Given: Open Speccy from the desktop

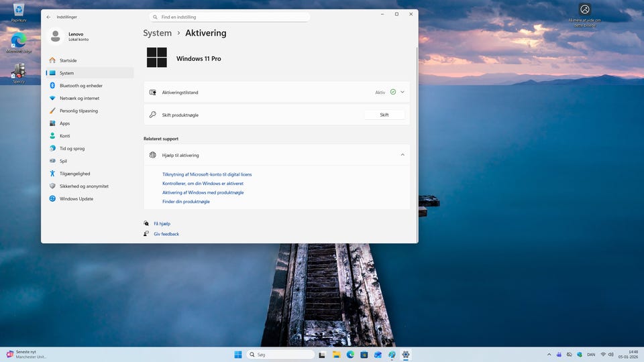Looking at the screenshot, I should [19, 72].
